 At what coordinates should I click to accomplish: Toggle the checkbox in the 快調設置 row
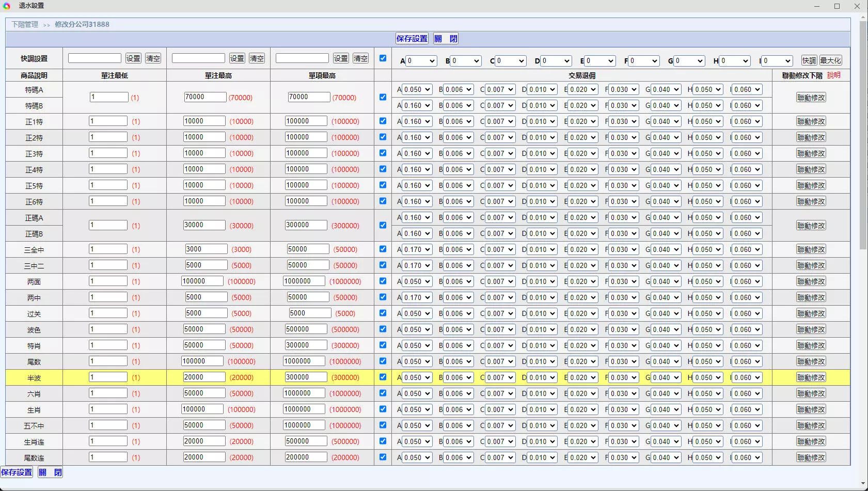[383, 58]
